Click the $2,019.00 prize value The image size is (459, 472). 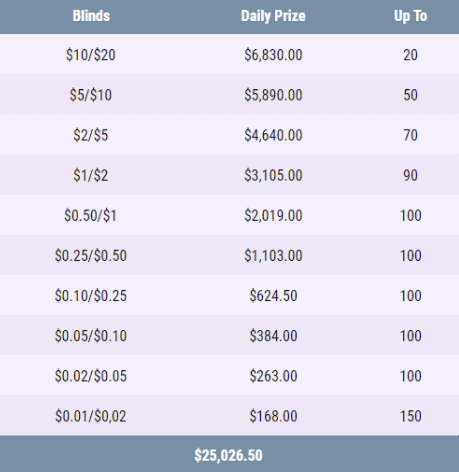[273, 215]
